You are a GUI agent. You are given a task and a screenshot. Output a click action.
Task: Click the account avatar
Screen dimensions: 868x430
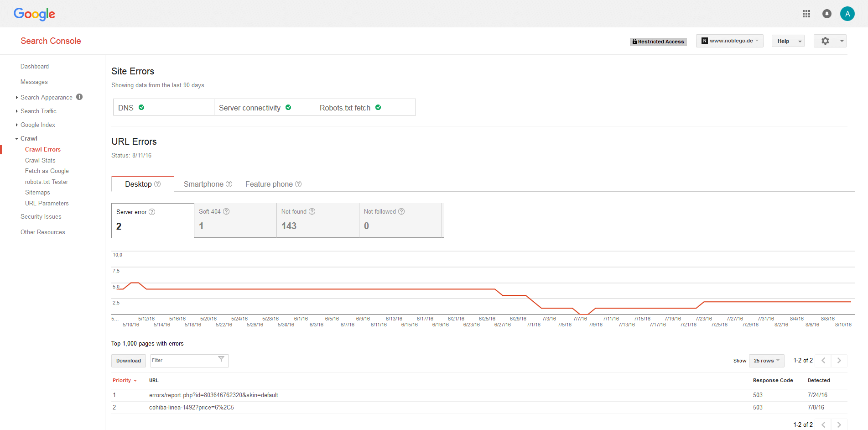pyautogui.click(x=847, y=14)
